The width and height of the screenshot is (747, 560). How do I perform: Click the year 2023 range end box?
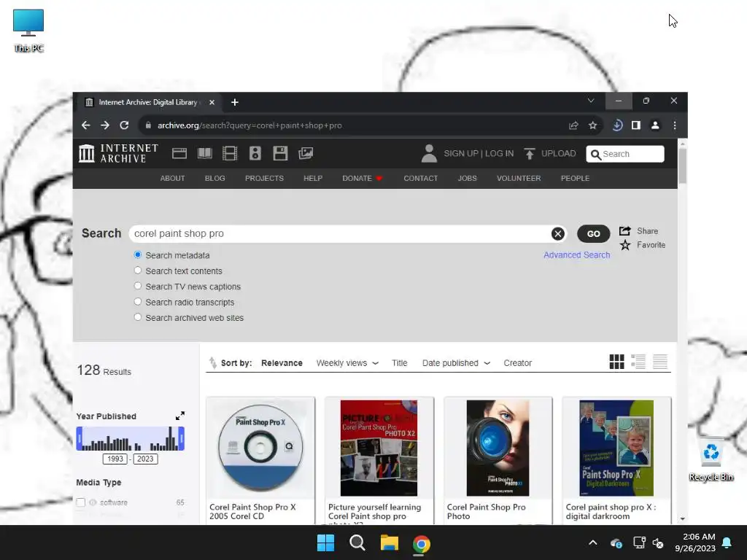coord(145,459)
